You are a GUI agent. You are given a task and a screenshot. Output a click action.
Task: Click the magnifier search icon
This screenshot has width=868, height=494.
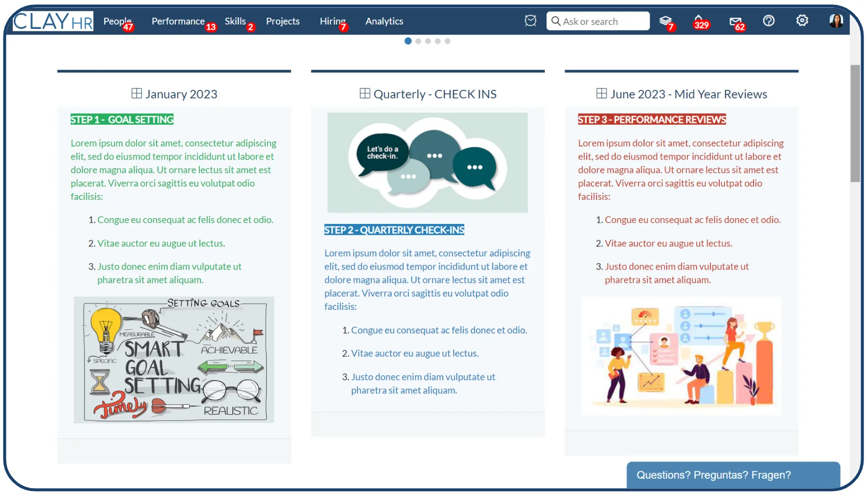pos(556,21)
